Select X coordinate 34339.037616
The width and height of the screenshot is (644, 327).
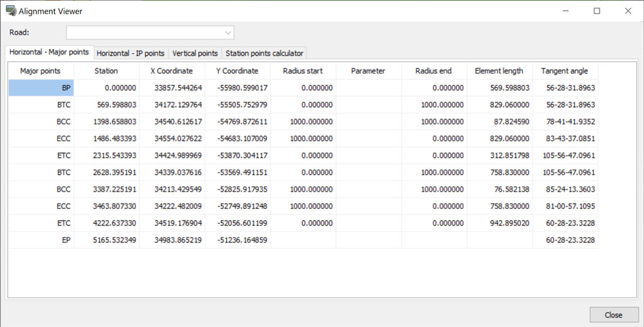(172, 172)
